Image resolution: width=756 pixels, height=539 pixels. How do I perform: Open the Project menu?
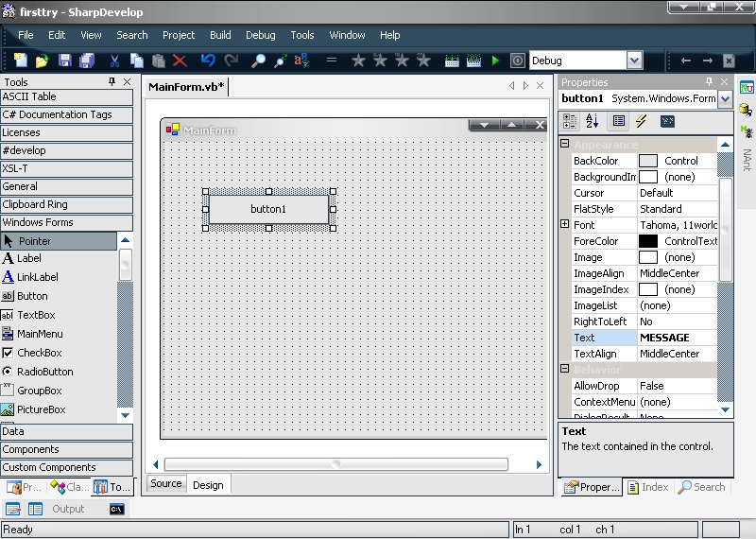(x=179, y=35)
